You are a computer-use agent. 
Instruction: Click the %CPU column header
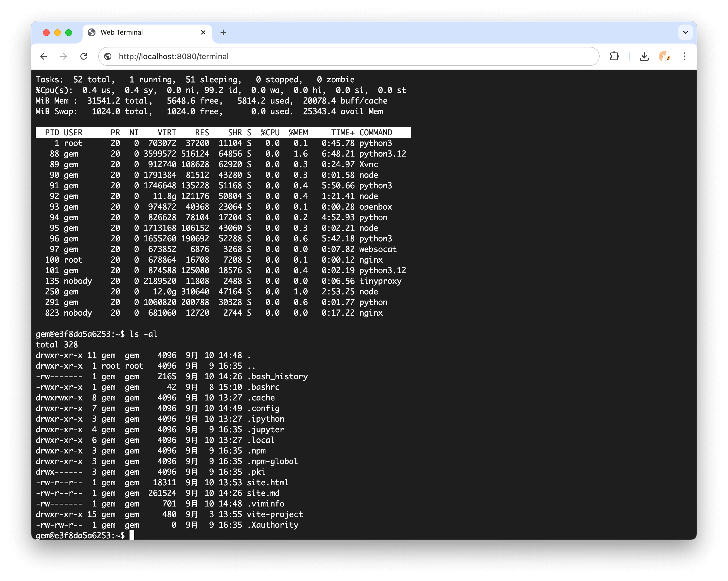(x=270, y=133)
